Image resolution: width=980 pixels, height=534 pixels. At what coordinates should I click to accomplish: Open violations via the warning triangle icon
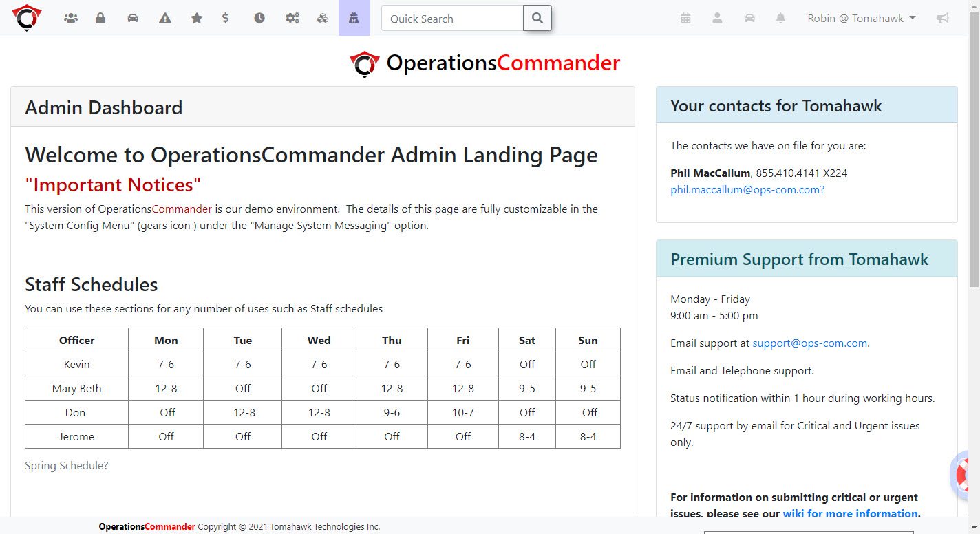[x=164, y=18]
